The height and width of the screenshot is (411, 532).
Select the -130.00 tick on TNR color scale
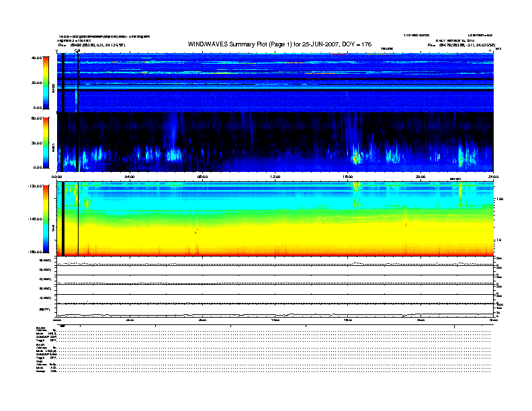tap(35, 186)
